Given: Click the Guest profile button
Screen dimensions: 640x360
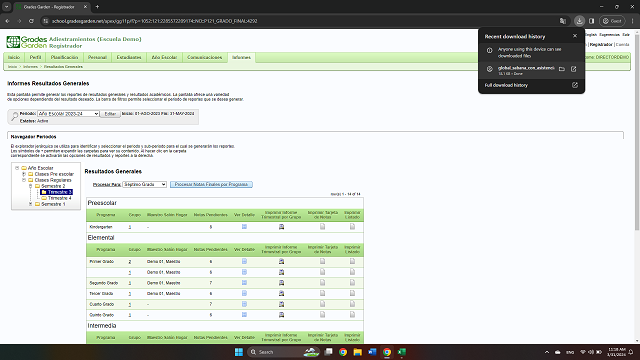Looking at the screenshot, I should [612, 21].
